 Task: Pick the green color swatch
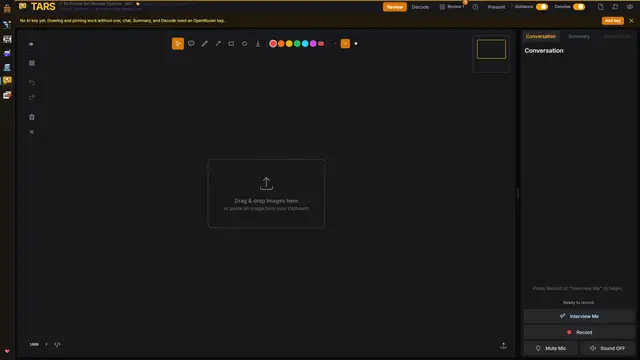297,44
